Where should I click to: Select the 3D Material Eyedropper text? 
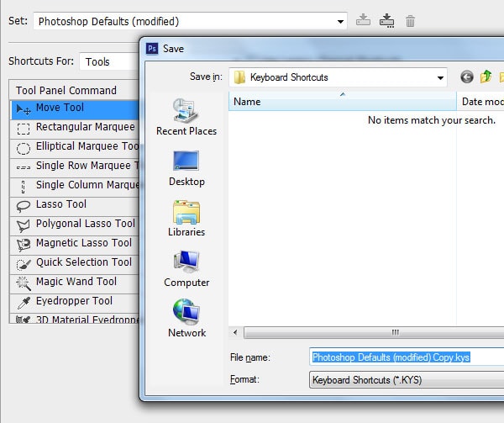pyautogui.click(x=87, y=319)
